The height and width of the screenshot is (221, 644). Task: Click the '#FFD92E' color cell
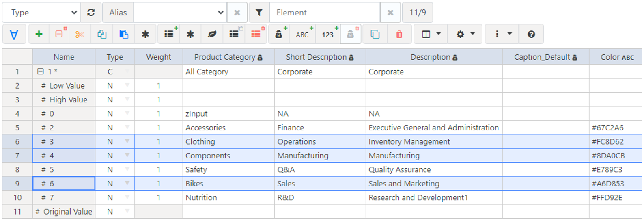tap(616, 197)
